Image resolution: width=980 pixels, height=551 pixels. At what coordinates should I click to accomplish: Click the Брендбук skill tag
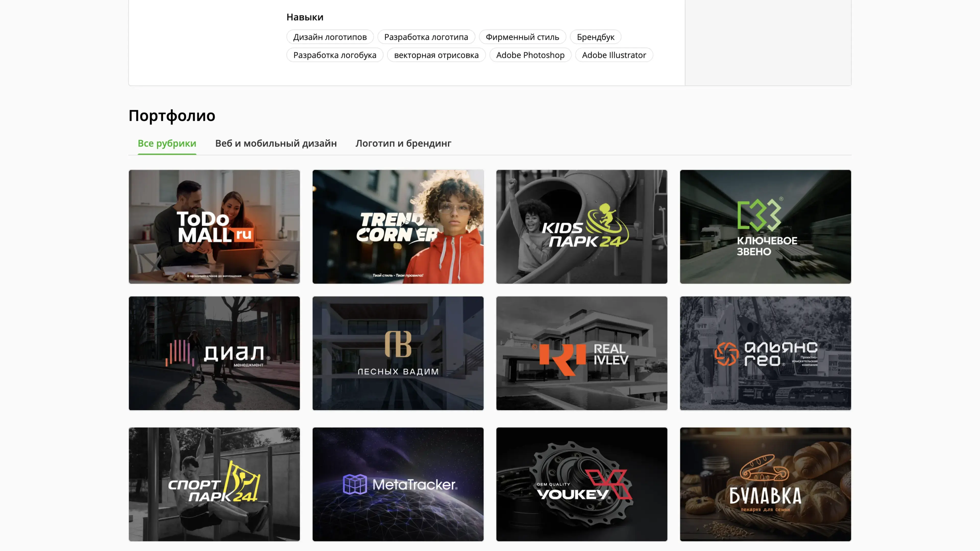[x=595, y=37]
